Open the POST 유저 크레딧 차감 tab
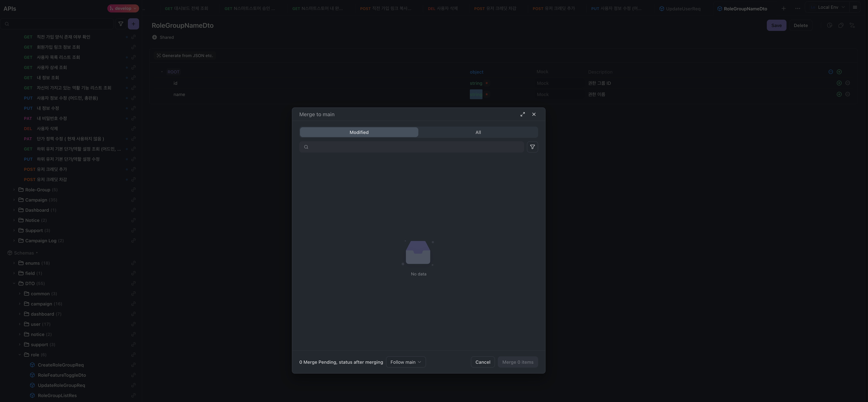Image resolution: width=868 pixels, height=402 pixels. point(495,8)
